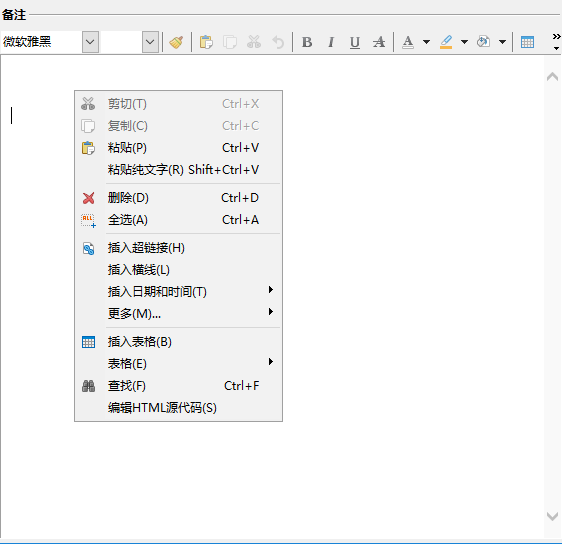Open 表格(E) submenu
Screen dimensions: 562x544
click(x=178, y=364)
